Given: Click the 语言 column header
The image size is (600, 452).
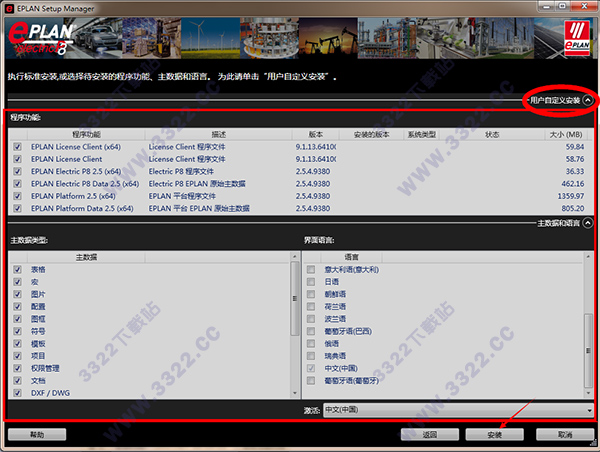Looking at the screenshot, I should pyautogui.click(x=351, y=257).
